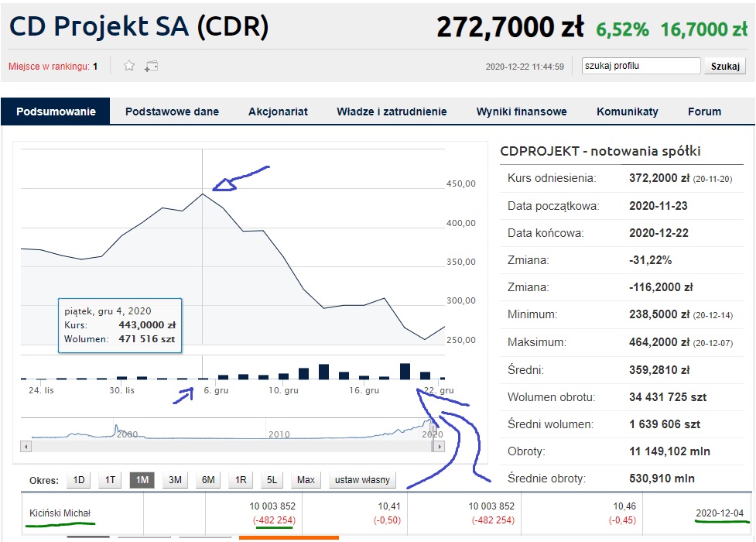Click the Kiciński Michał shareholder name
This screenshot has height=542, width=756.
point(60,513)
